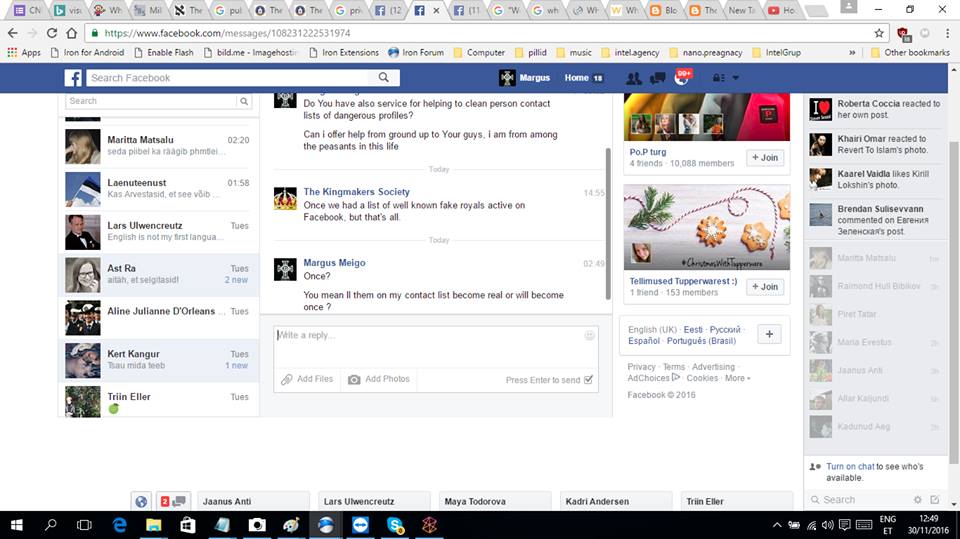Bookmark this page with star icon

(x=879, y=33)
